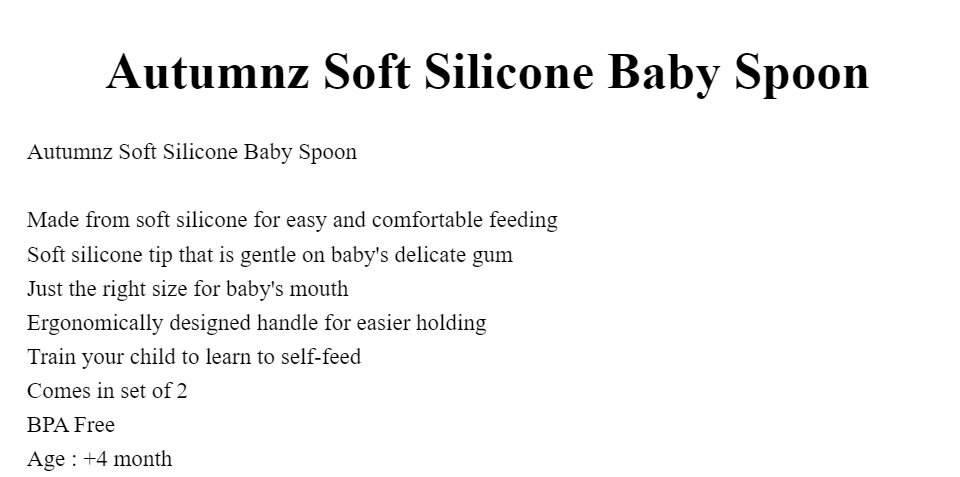Viewport: 960px width, 477px height.
Task: Click the Just the right size line
Action: [x=187, y=288]
